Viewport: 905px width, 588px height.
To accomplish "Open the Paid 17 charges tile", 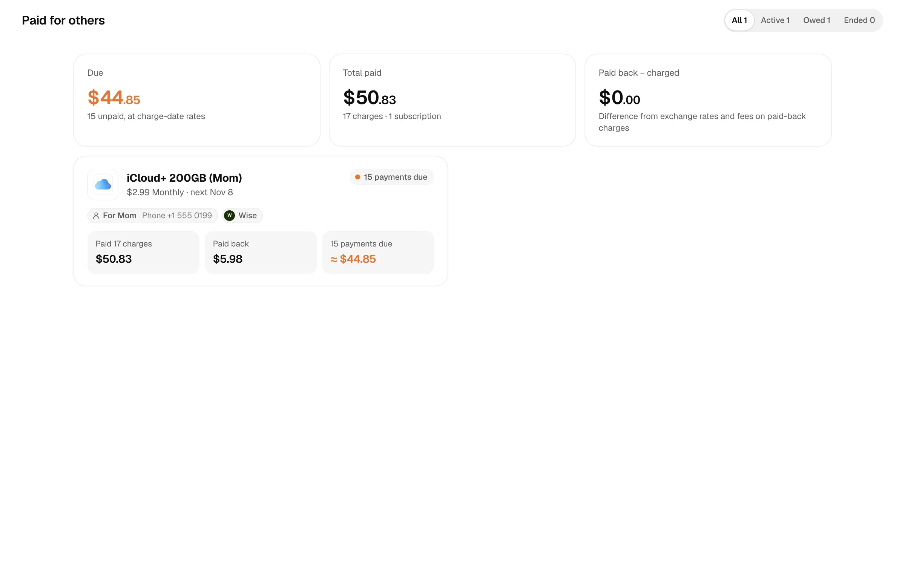I will [143, 252].
